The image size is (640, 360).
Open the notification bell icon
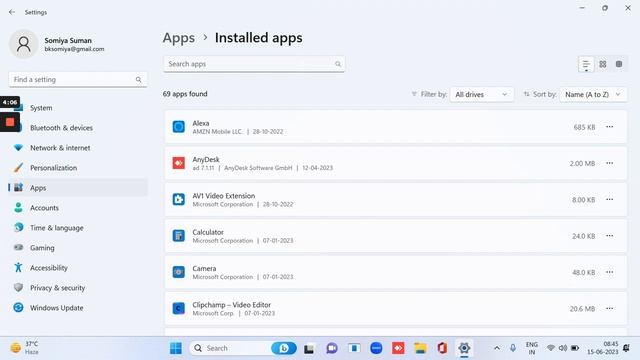tap(626, 348)
